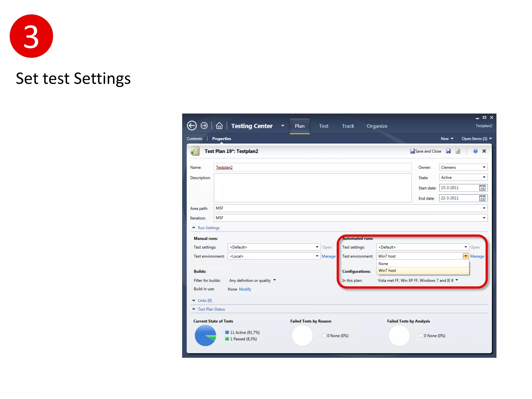Click Open link next to automated Test settings
Image resolution: width=532 pixels, height=399 pixels.
(475, 247)
